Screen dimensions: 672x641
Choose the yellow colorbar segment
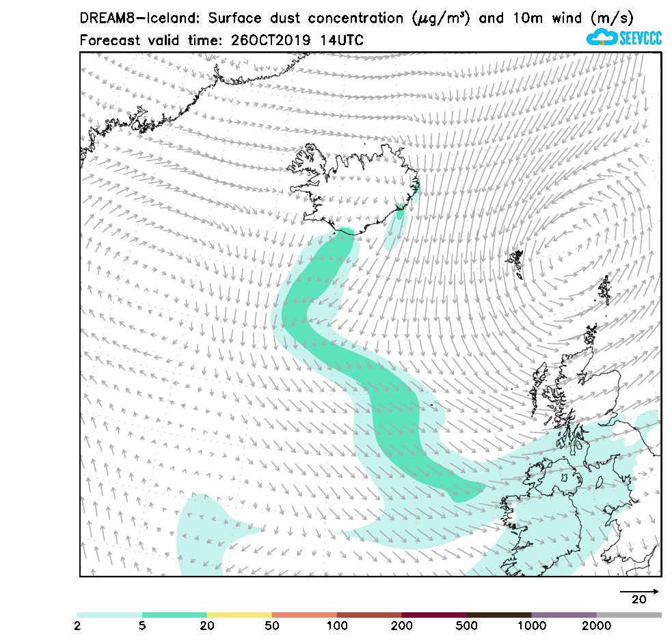(x=239, y=615)
